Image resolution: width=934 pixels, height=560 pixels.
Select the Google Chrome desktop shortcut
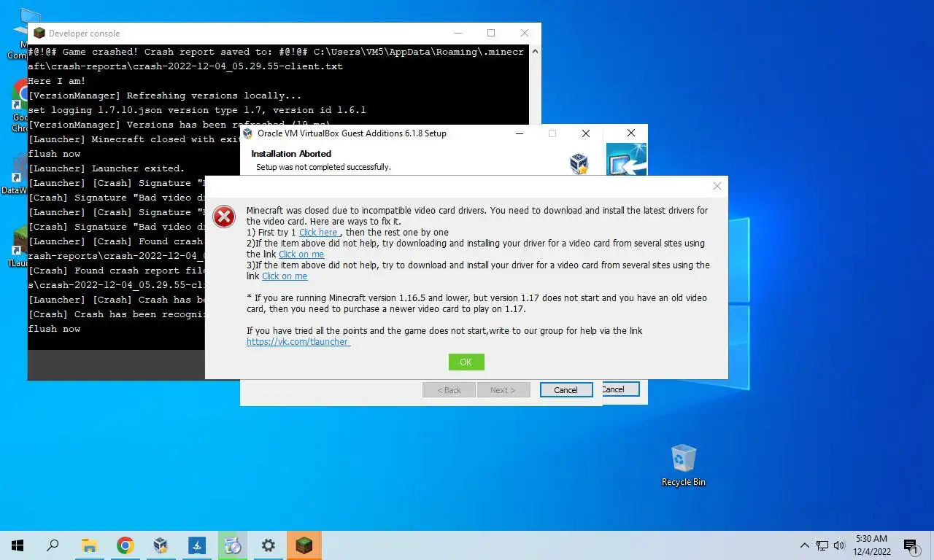[x=20, y=106]
